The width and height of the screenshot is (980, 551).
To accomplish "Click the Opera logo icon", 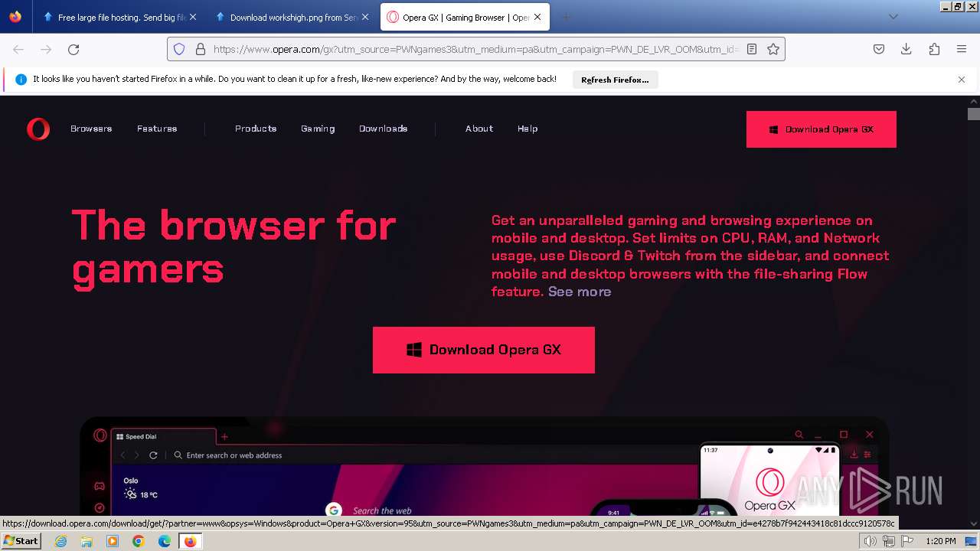I will [x=38, y=129].
